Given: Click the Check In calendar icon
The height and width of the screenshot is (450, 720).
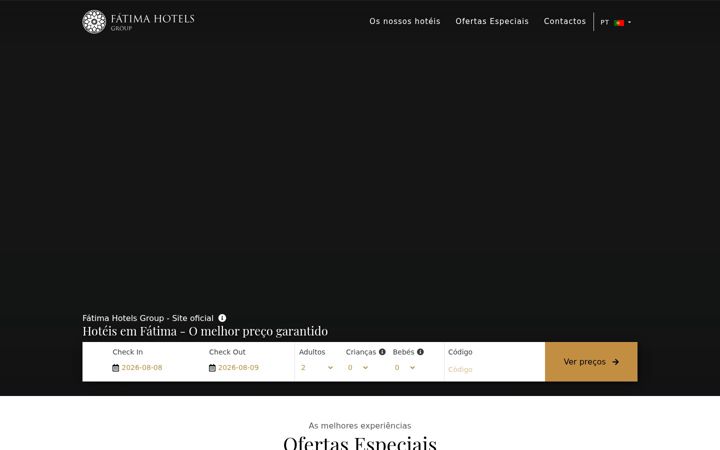Looking at the screenshot, I should tap(116, 368).
